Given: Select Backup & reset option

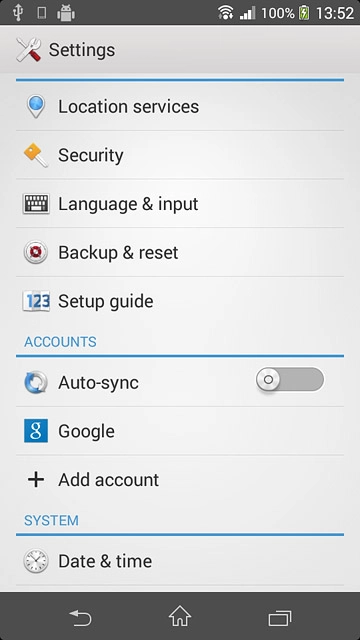Looking at the screenshot, I should (180, 252).
